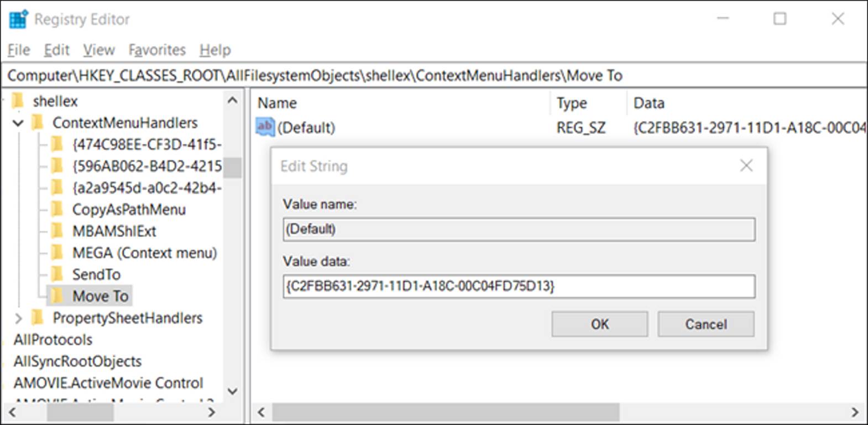The width and height of the screenshot is (868, 425).
Task: Click the Move To folder icon
Action: [x=57, y=296]
